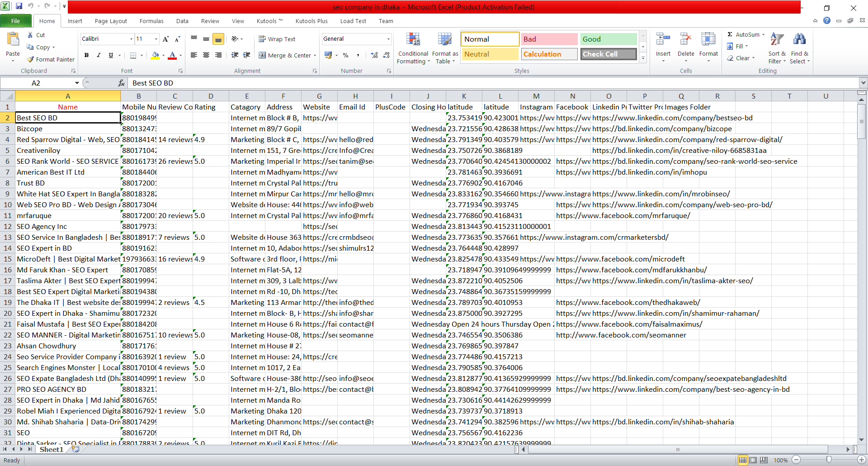Open Conditional Formatting
The image size is (868, 466).
[413, 48]
